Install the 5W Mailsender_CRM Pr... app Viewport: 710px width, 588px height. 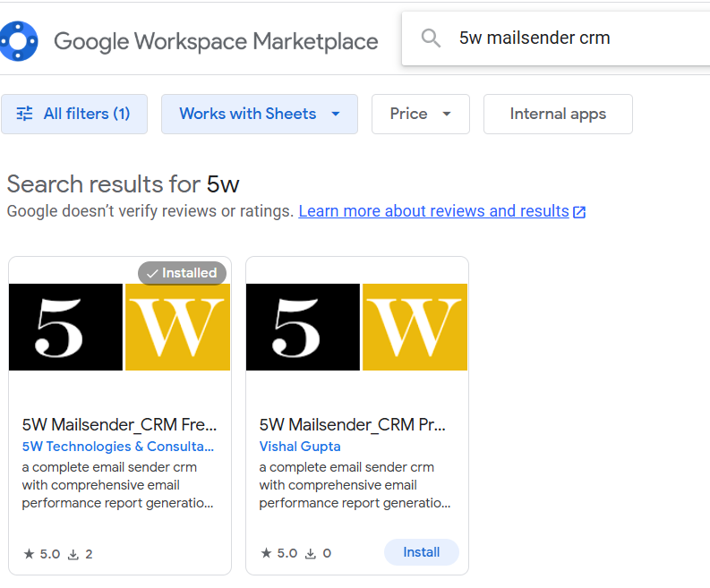422,552
